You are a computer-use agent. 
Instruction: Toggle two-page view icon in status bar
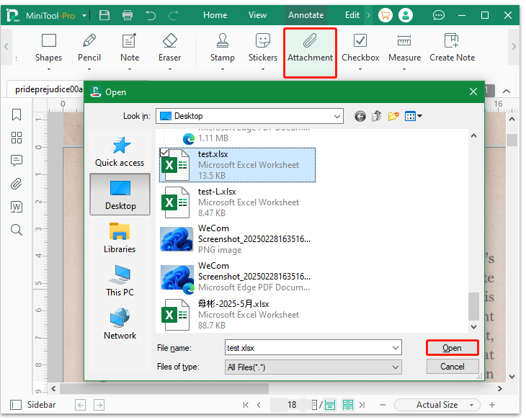click(347, 405)
